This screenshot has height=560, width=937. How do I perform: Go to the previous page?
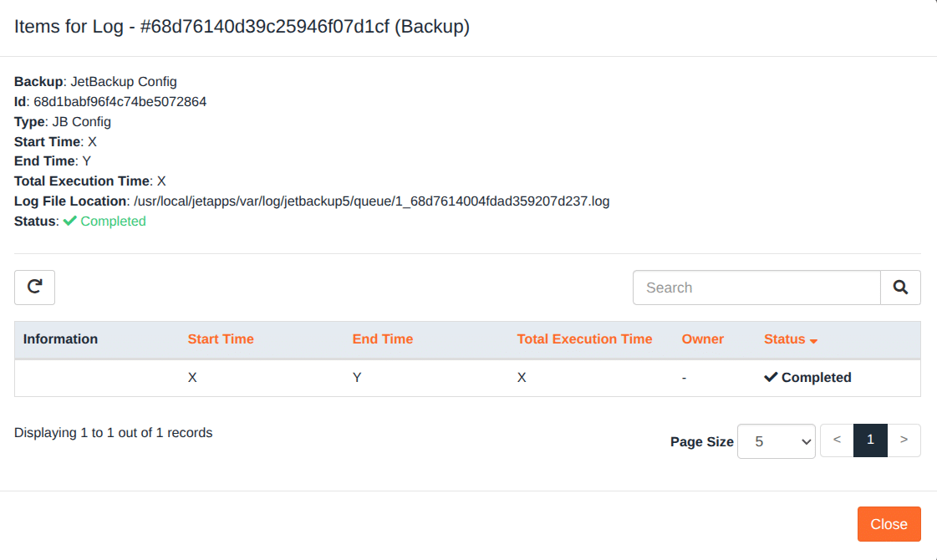(837, 440)
